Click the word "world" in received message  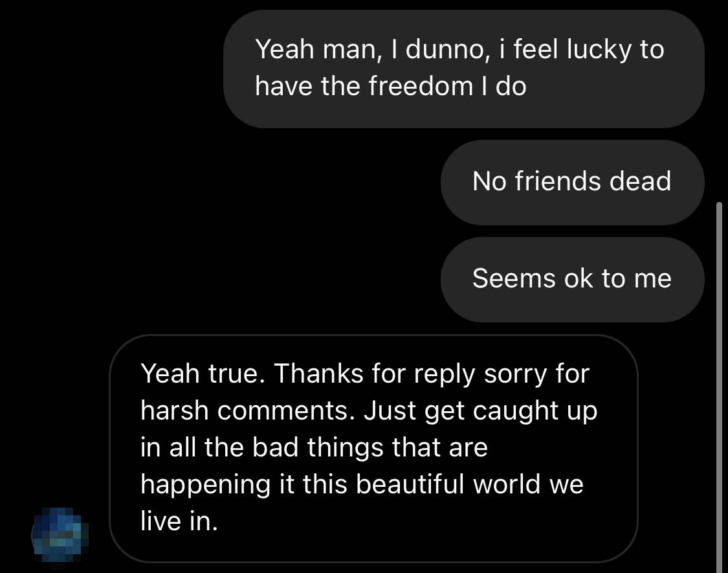(x=507, y=484)
